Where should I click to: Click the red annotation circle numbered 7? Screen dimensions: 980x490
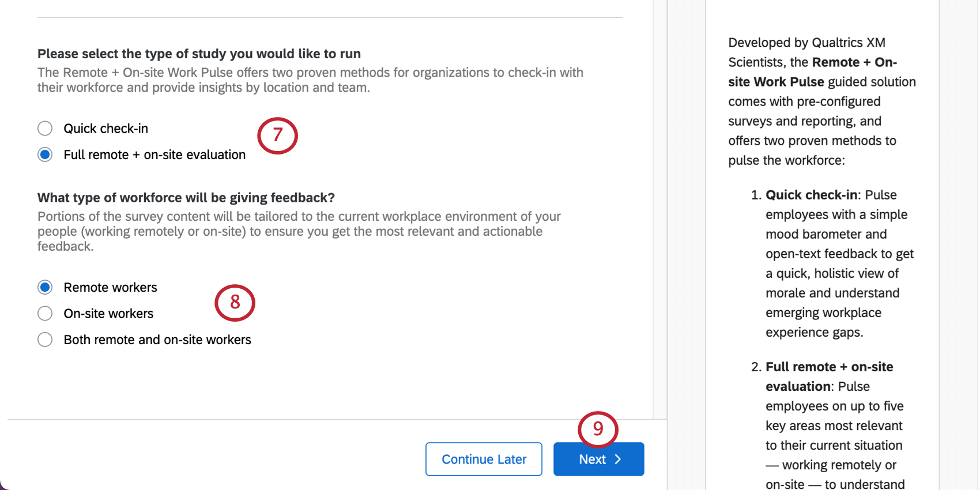pyautogui.click(x=278, y=135)
